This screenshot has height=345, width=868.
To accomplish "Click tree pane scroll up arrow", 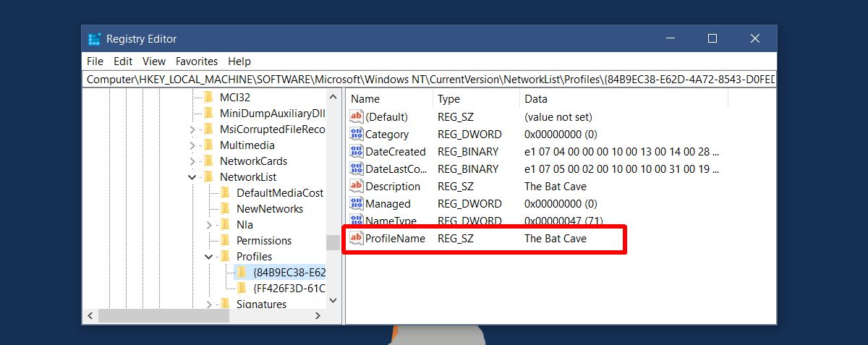I will coord(333,96).
